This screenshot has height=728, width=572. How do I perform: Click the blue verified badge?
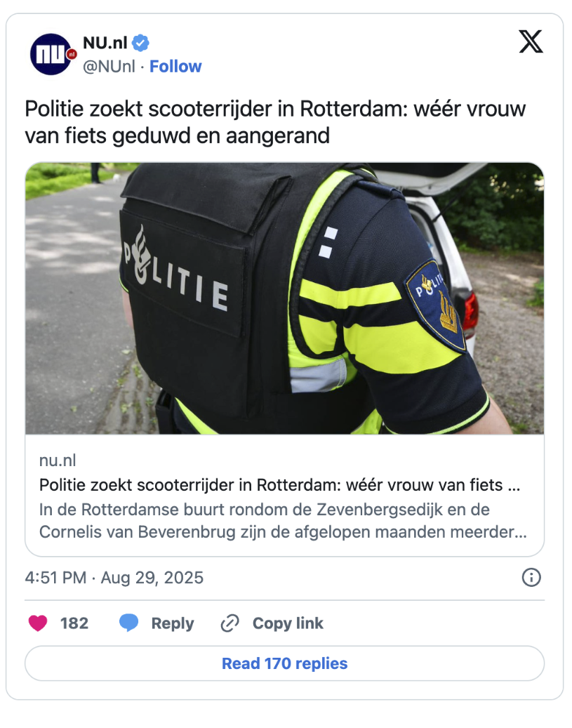click(140, 44)
